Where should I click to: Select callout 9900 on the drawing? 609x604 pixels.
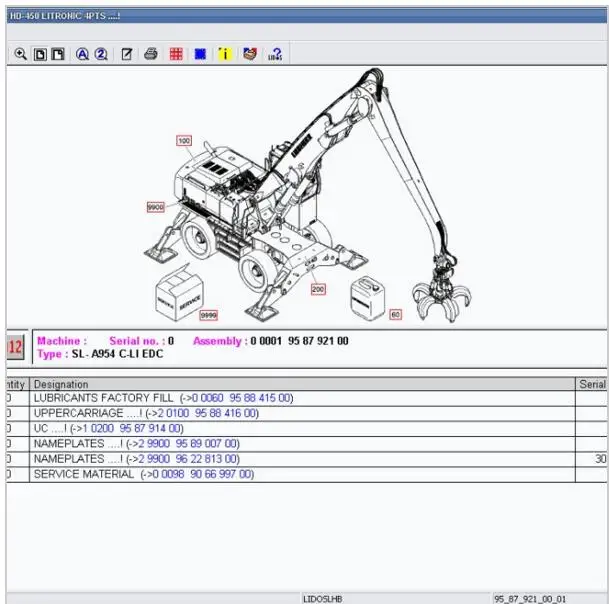[155, 207]
